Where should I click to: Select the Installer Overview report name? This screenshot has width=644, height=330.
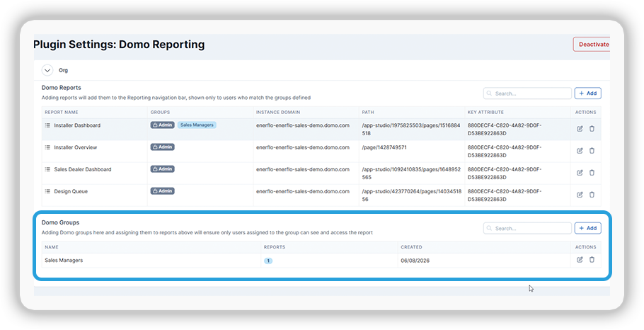pyautogui.click(x=76, y=147)
